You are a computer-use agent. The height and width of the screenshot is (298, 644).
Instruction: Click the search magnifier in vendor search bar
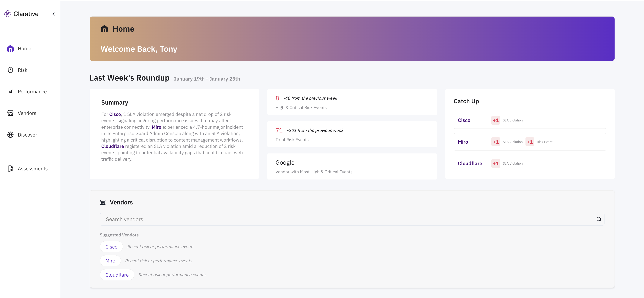[599, 219]
